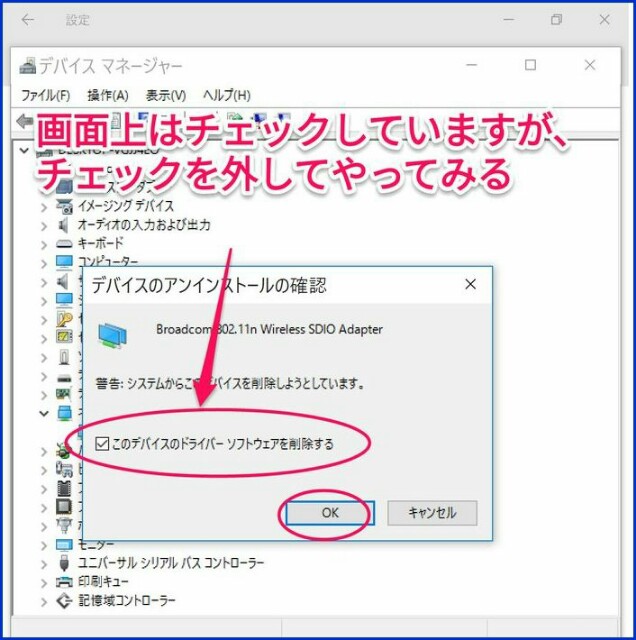The width and height of the screenshot is (636, 640).
Task: Cancel with the キャンセル button
Action: click(x=432, y=513)
